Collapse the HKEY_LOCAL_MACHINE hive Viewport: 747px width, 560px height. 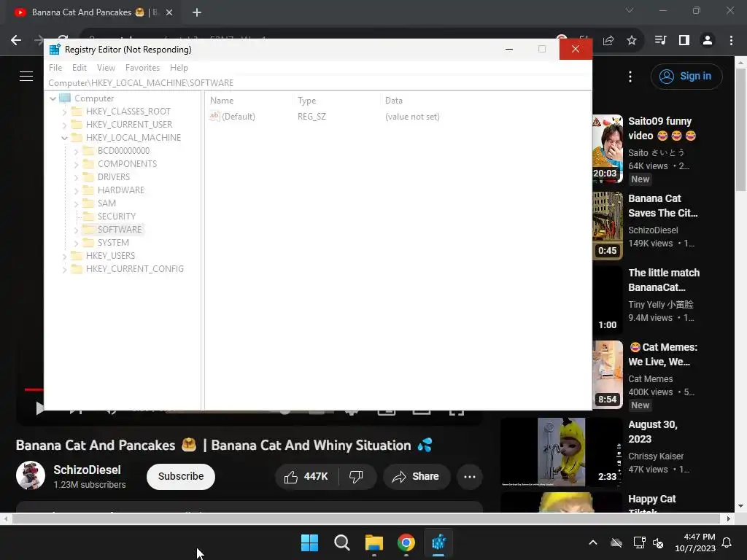click(x=64, y=138)
